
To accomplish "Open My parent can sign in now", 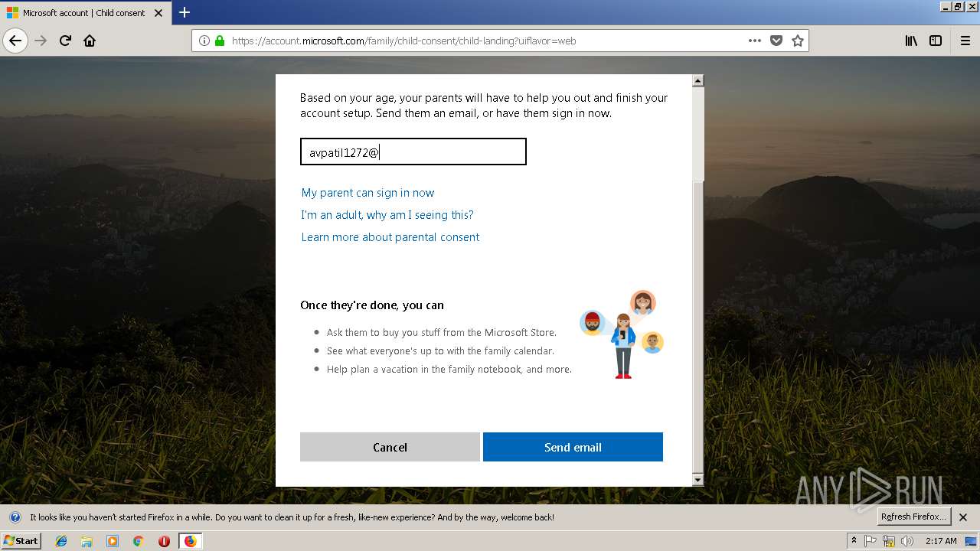I will click(x=367, y=193).
